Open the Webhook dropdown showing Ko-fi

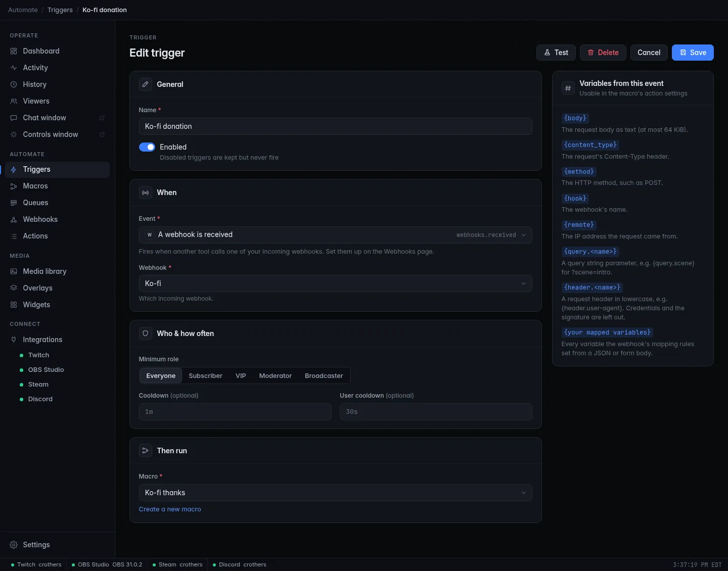coord(336,283)
